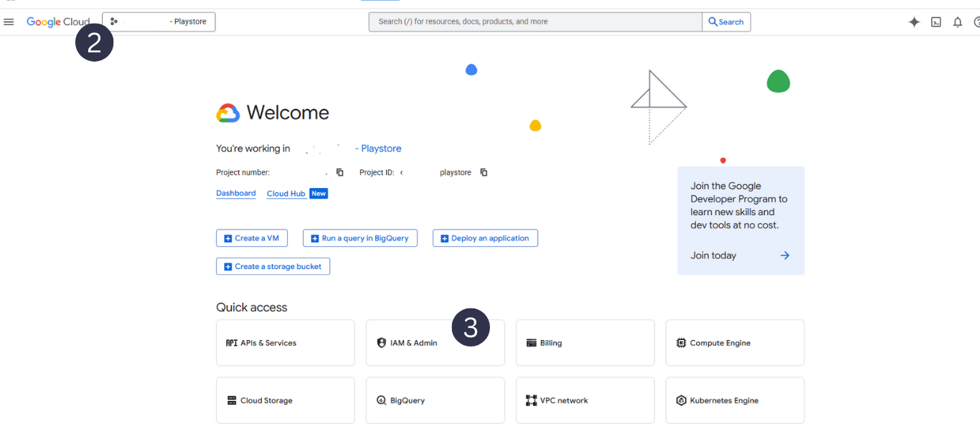Open the Cloud Hub tab
Image resolution: width=980 pixels, height=424 pixels.
click(286, 194)
